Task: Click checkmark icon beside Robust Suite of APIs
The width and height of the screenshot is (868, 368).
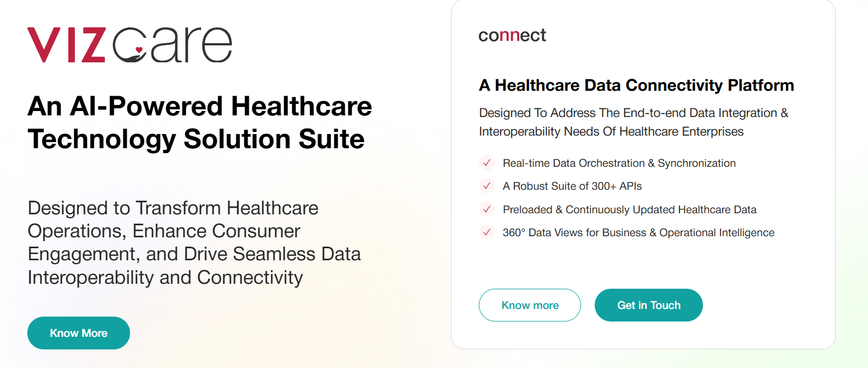Action: coord(486,186)
